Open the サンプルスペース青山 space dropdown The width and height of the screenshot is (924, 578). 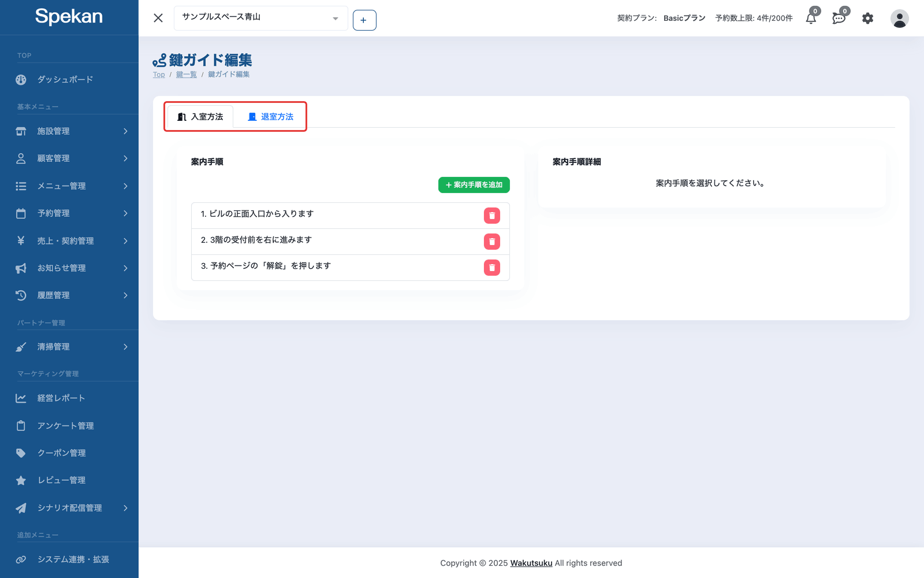261,18
